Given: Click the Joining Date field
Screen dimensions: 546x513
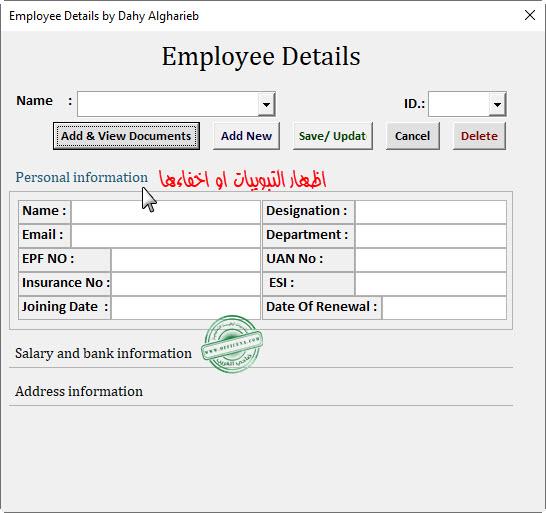Looking at the screenshot, I should pos(186,308).
